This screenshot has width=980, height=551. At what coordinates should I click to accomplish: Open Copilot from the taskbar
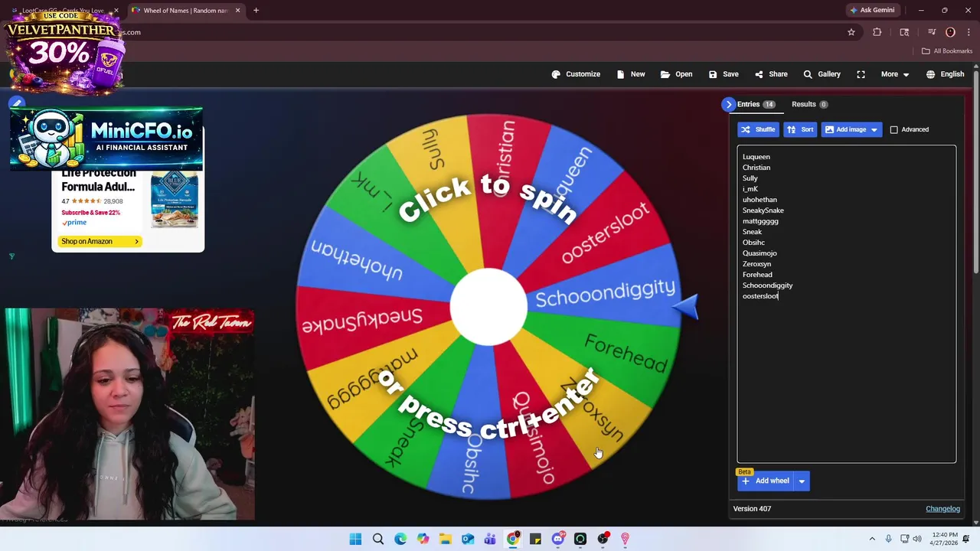(x=423, y=539)
